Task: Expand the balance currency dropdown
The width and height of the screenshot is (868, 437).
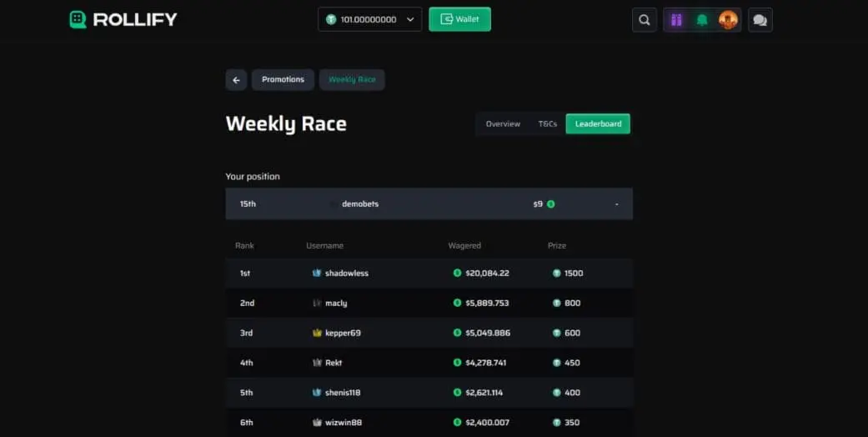Action: (369, 19)
